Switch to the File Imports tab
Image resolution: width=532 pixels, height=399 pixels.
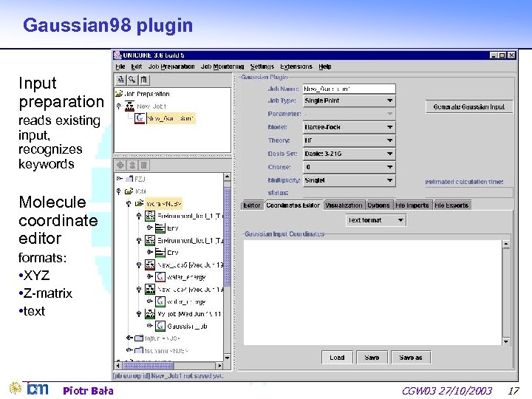coord(412,205)
